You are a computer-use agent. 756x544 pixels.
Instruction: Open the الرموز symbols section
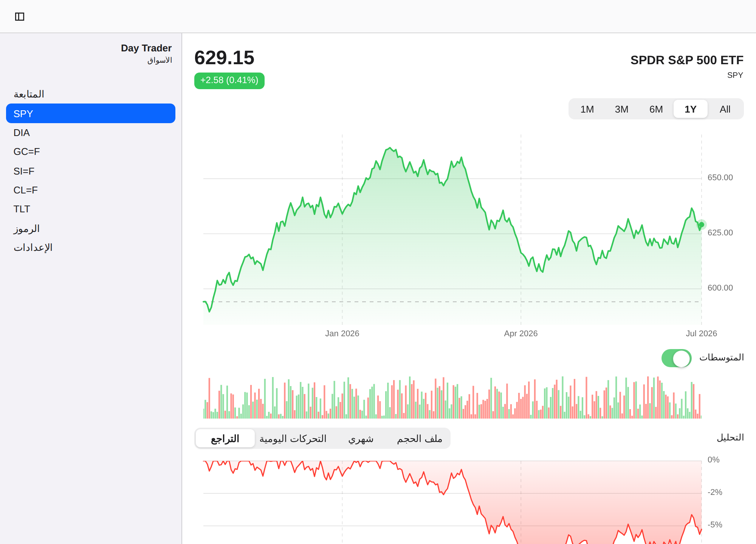pyautogui.click(x=91, y=229)
